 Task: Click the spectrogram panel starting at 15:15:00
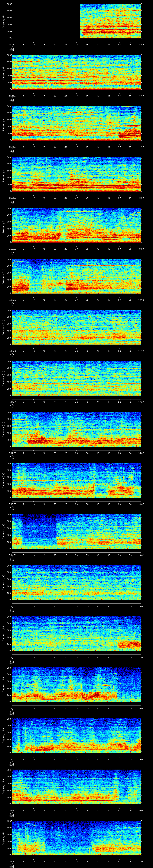pos(77,583)
